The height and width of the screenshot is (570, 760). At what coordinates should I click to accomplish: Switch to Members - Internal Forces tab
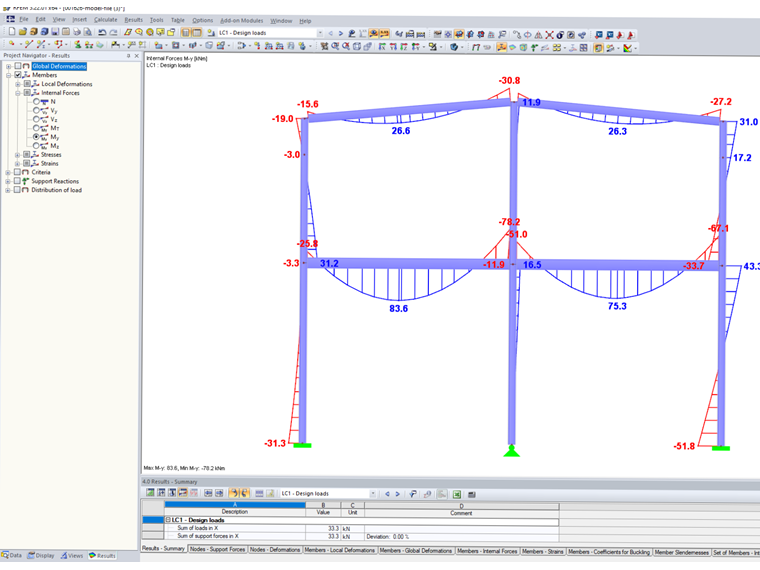tap(487, 551)
